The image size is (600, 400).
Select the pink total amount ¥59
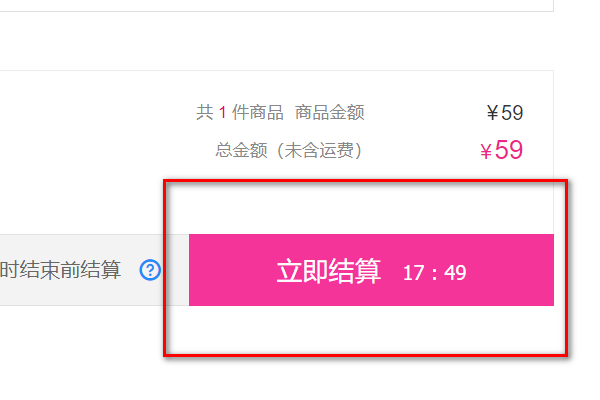pyautogui.click(x=501, y=150)
